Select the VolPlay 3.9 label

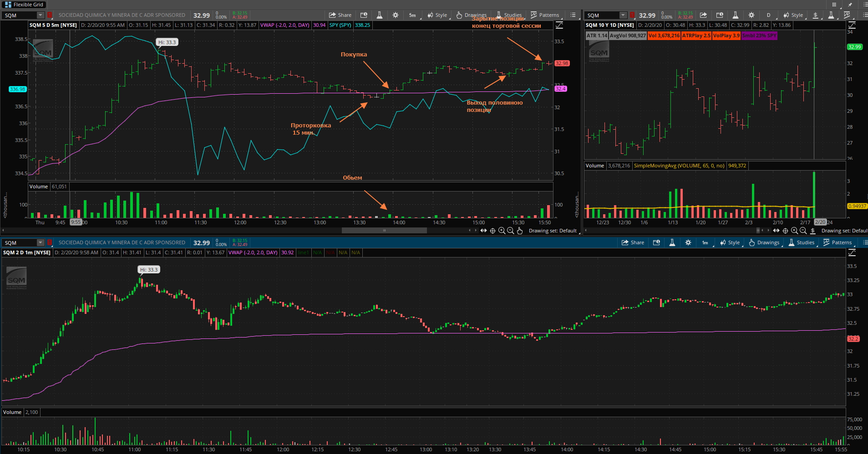pos(726,35)
